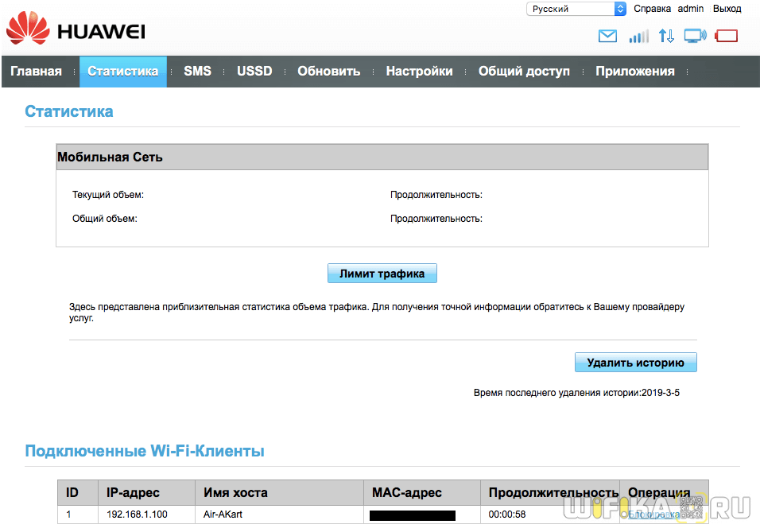Click the Удалить историю button
This screenshot has height=532, width=760.
point(635,363)
